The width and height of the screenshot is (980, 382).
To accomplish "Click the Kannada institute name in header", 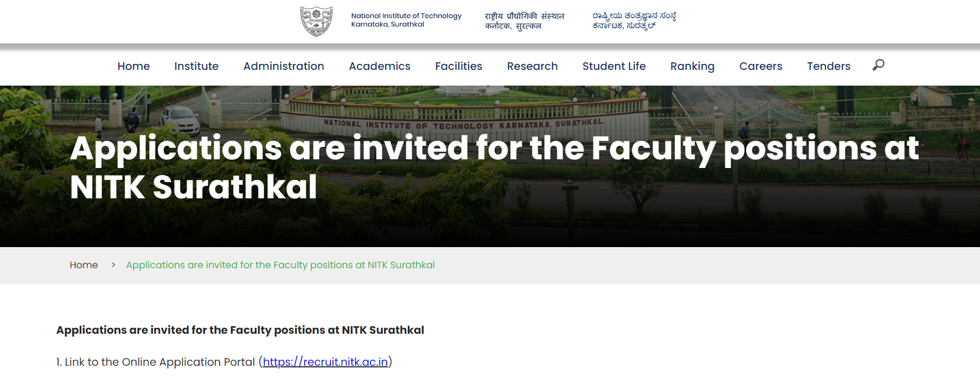I will pos(634,21).
